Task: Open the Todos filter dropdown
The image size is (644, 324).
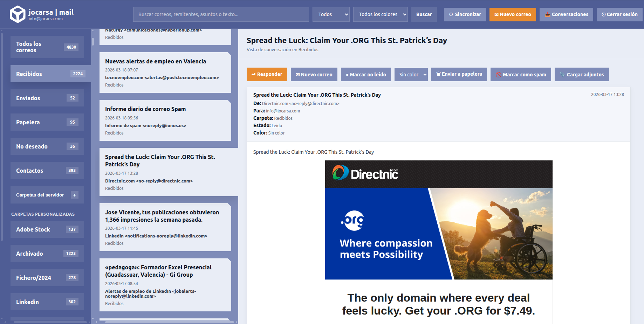Action: pyautogui.click(x=331, y=14)
